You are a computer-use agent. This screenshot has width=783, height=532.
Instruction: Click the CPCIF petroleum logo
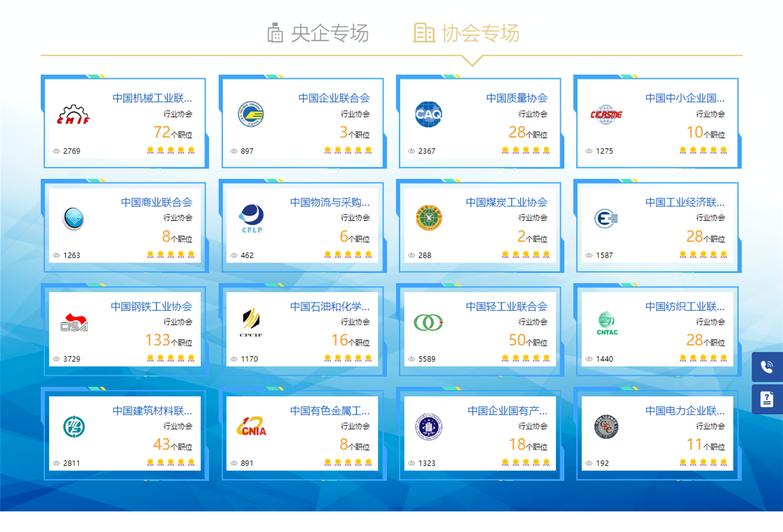pos(251,322)
